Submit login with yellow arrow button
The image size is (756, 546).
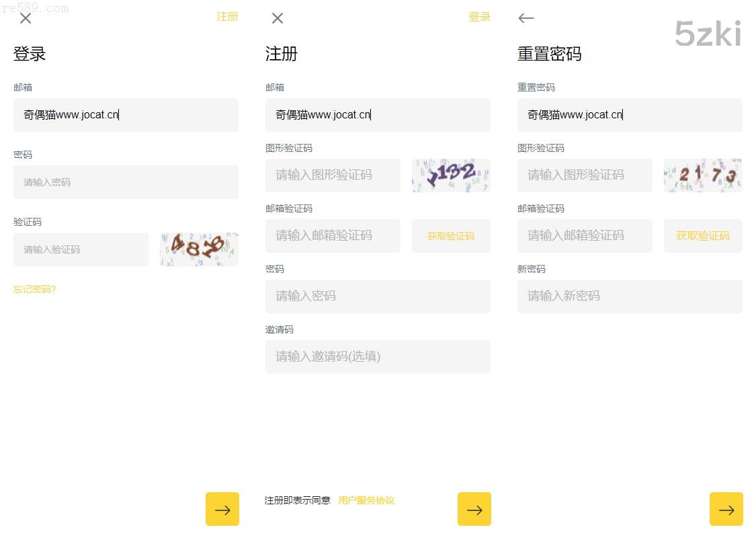[222, 509]
